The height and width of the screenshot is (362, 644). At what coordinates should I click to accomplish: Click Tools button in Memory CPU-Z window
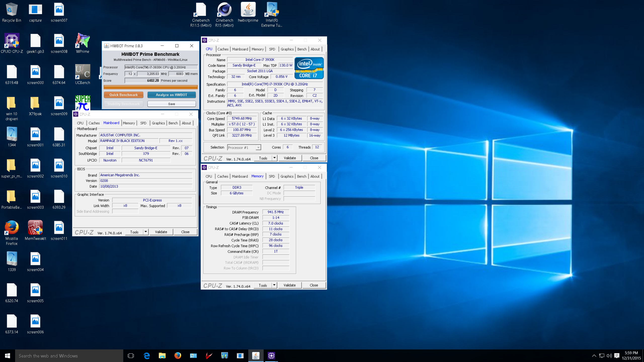pyautogui.click(x=263, y=285)
